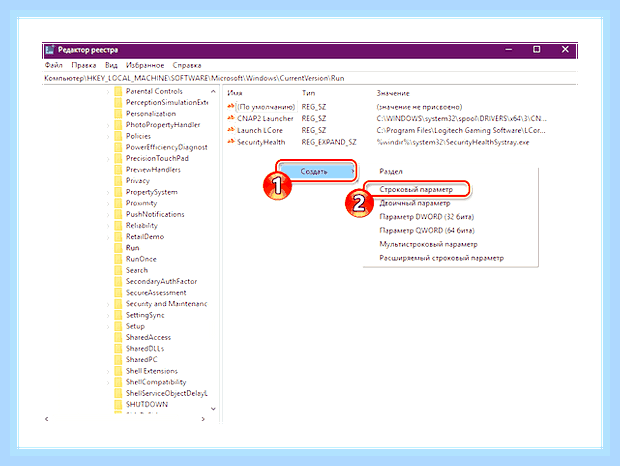Screen dimensions: 620x466
Task: Expand the PropertySystem key
Action: tap(108, 192)
